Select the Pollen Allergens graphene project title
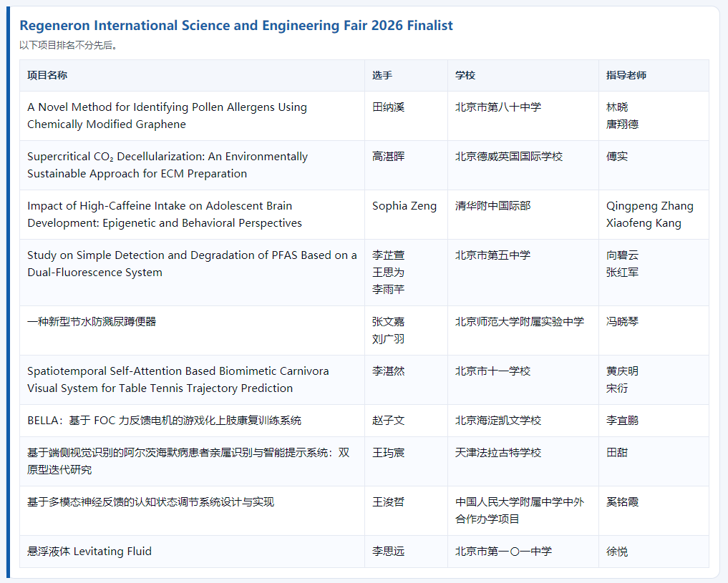This screenshot has width=728, height=583. (167, 115)
